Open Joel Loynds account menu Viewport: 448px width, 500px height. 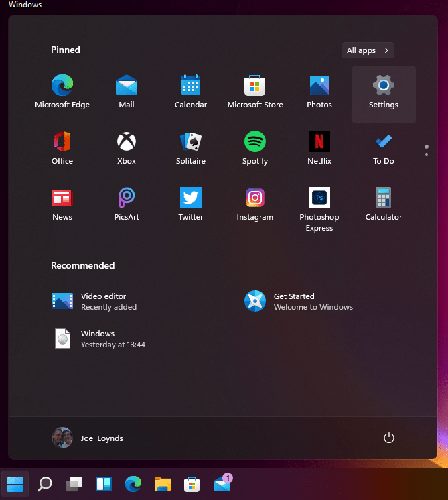(87, 438)
